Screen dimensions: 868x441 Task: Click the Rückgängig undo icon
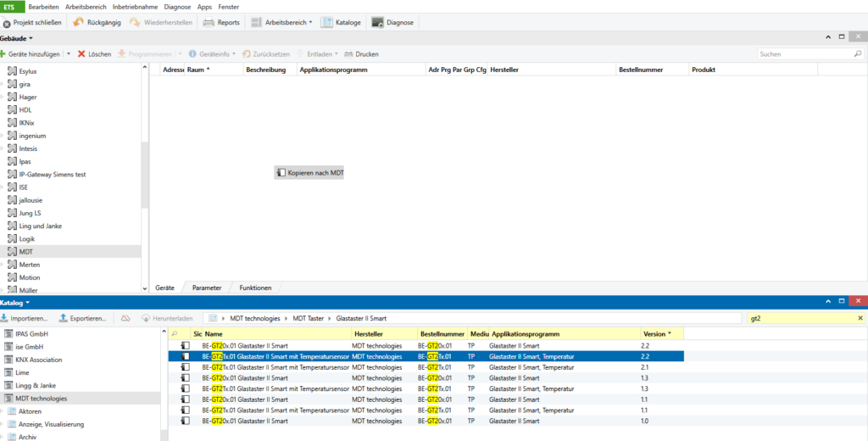click(78, 22)
